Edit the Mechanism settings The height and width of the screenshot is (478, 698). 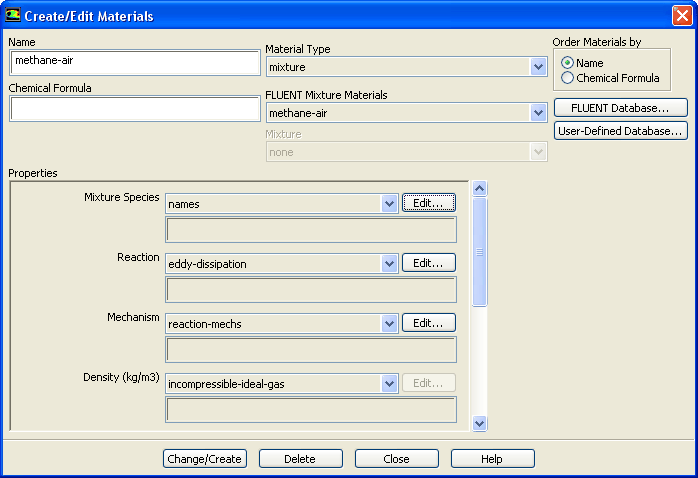(429, 323)
